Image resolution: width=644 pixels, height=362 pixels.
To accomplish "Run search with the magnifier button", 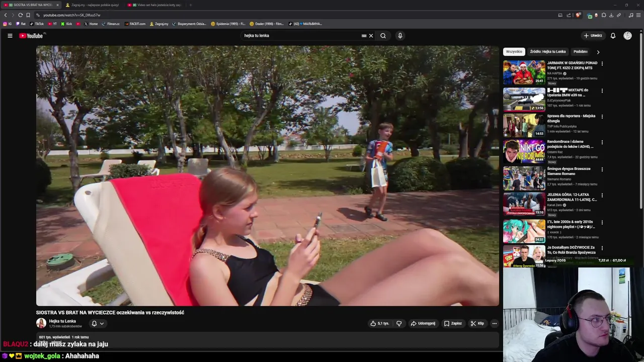I will [383, 36].
